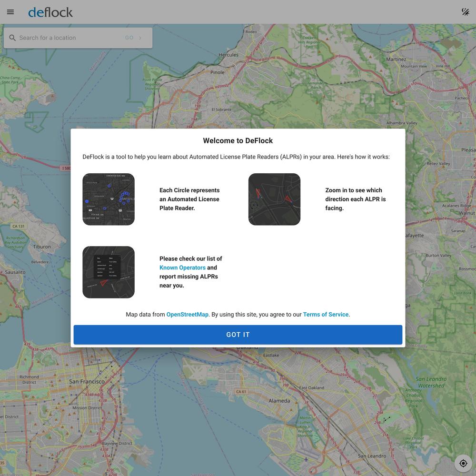The height and width of the screenshot is (476, 476).
Task: Click the DeFlock logo
Action: 50,12
